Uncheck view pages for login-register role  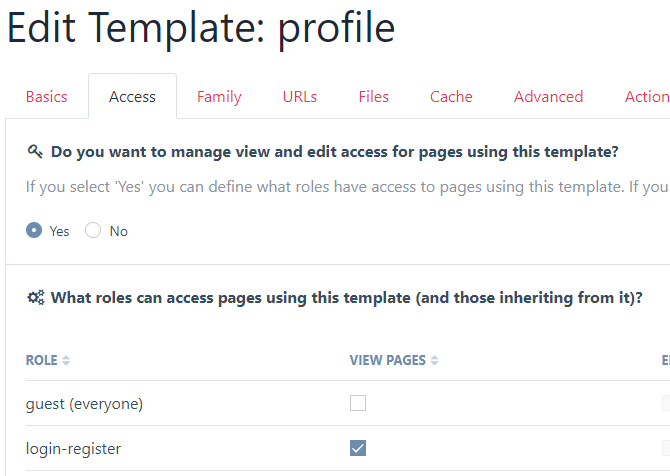pos(358,448)
